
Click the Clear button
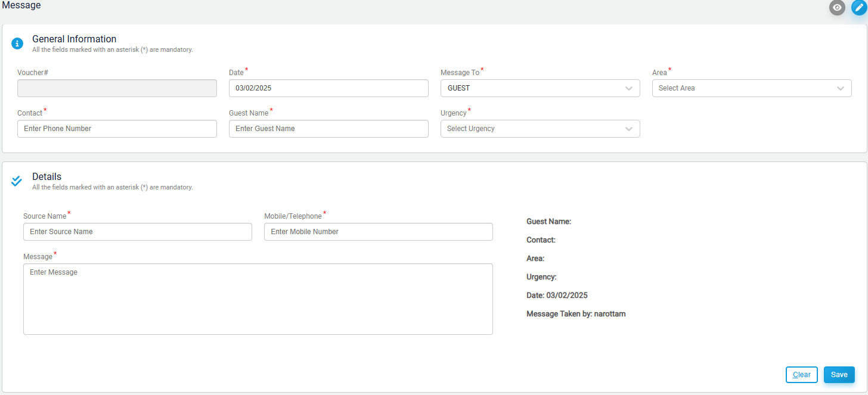802,375
